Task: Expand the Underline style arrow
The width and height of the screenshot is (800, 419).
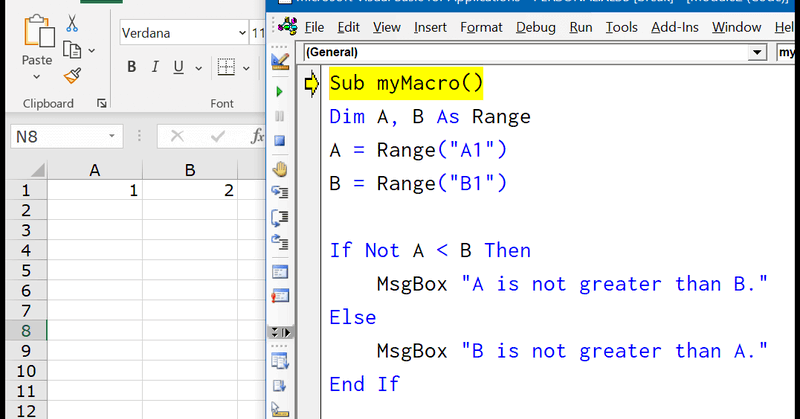Action: click(198, 68)
